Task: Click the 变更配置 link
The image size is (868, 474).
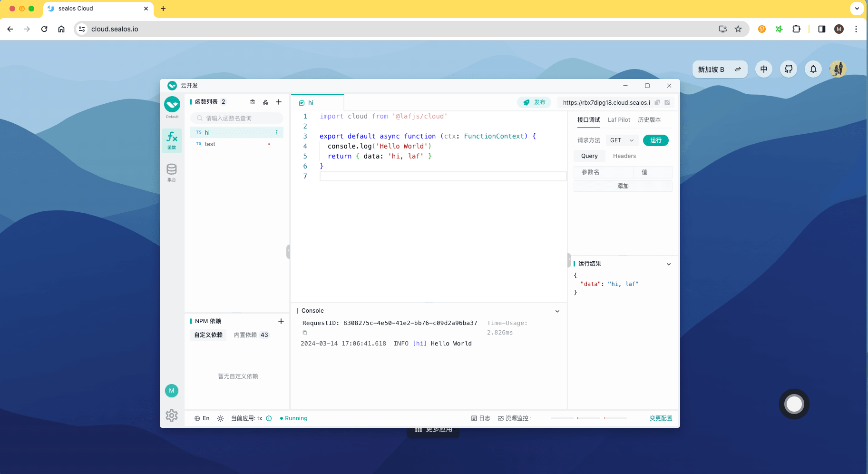Action: tap(661, 418)
